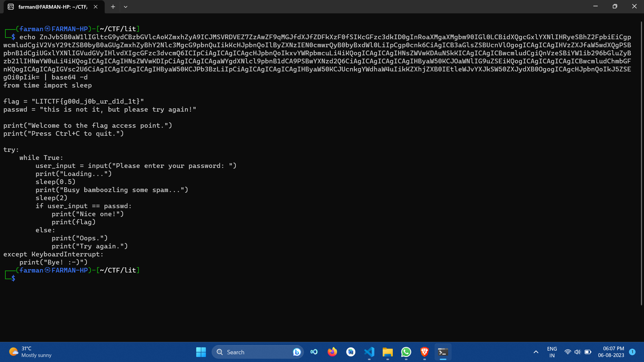Click the '| base64 -d' command text
This screenshot has height=362, width=644.
[x=66, y=77]
